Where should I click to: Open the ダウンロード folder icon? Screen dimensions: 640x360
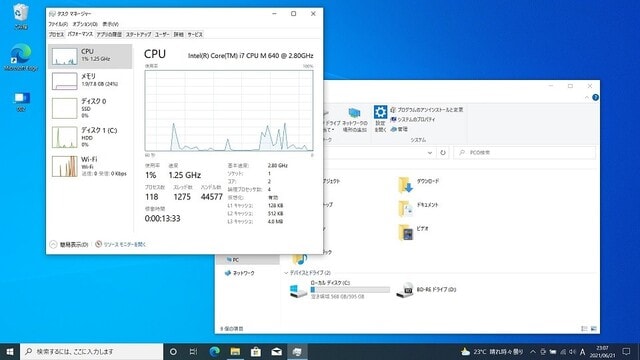coord(405,185)
